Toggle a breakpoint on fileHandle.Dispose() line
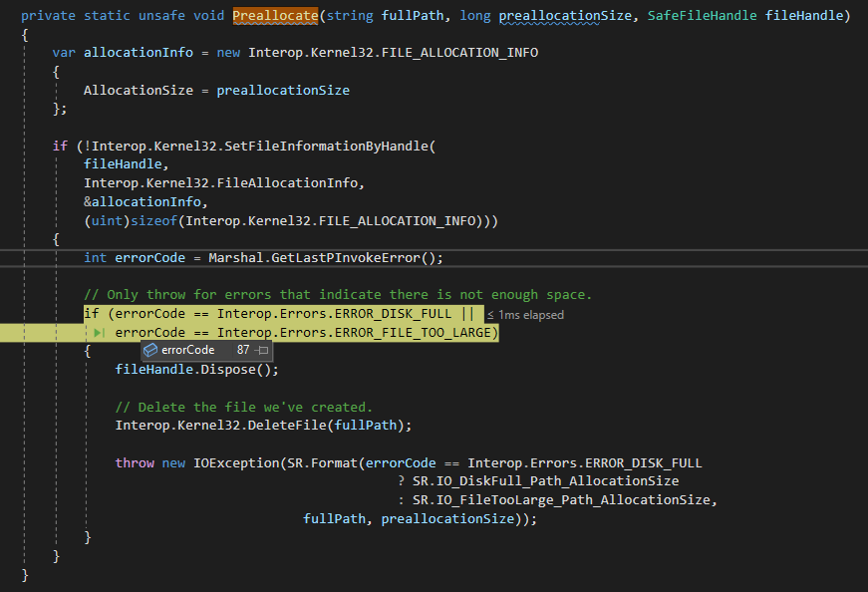 click(10, 369)
